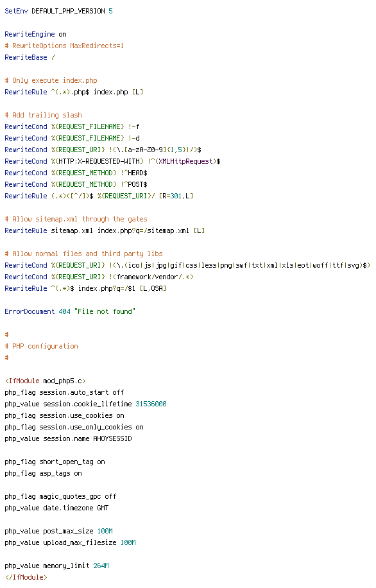Select the RewriteEngine keyword
Viewport: 376px width, 588px height.
point(30,34)
